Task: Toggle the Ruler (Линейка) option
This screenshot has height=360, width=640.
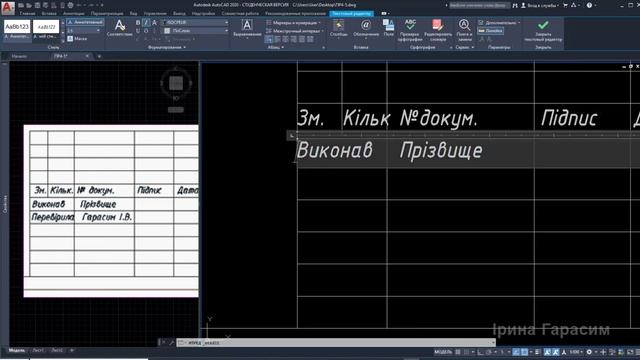Action: [x=491, y=31]
